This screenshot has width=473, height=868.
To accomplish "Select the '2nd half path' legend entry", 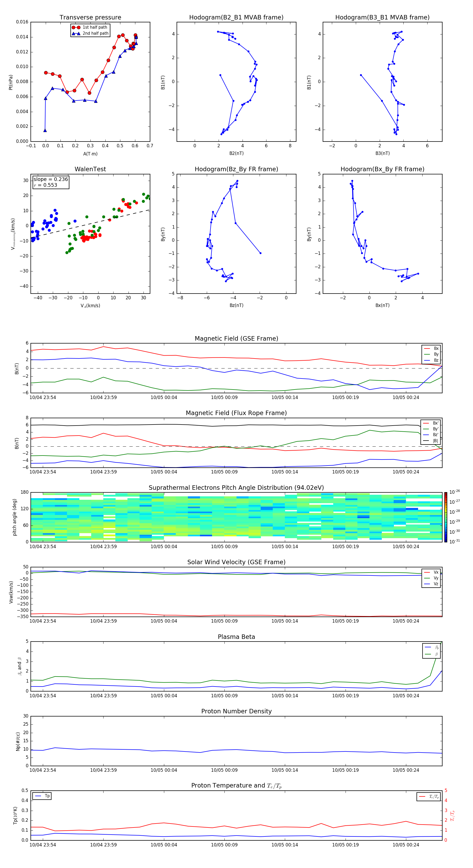I will pos(90,33).
